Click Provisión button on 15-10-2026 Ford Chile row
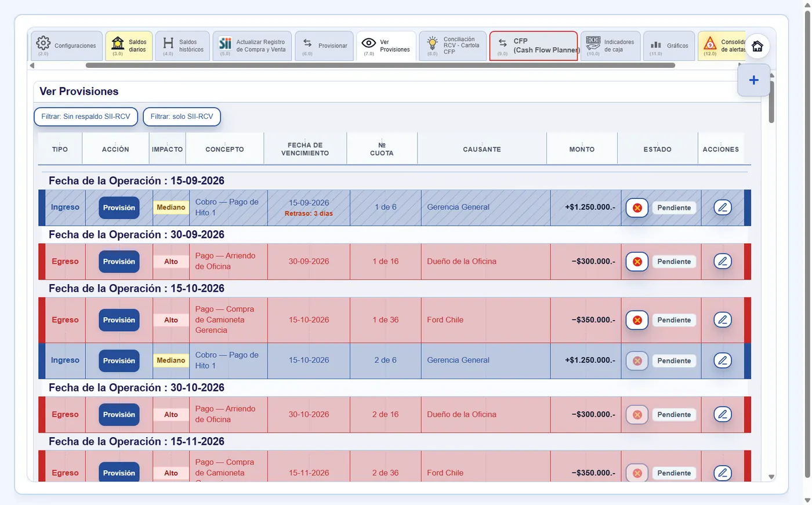Screen dimensions: 812x505 [x=119, y=320]
